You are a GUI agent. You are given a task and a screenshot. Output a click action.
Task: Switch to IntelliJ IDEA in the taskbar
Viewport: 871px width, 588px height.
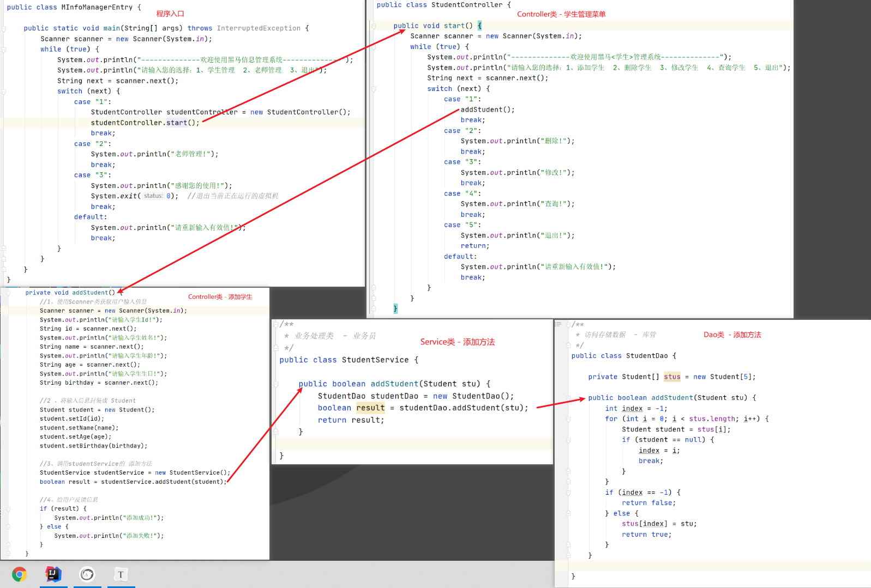click(x=53, y=574)
